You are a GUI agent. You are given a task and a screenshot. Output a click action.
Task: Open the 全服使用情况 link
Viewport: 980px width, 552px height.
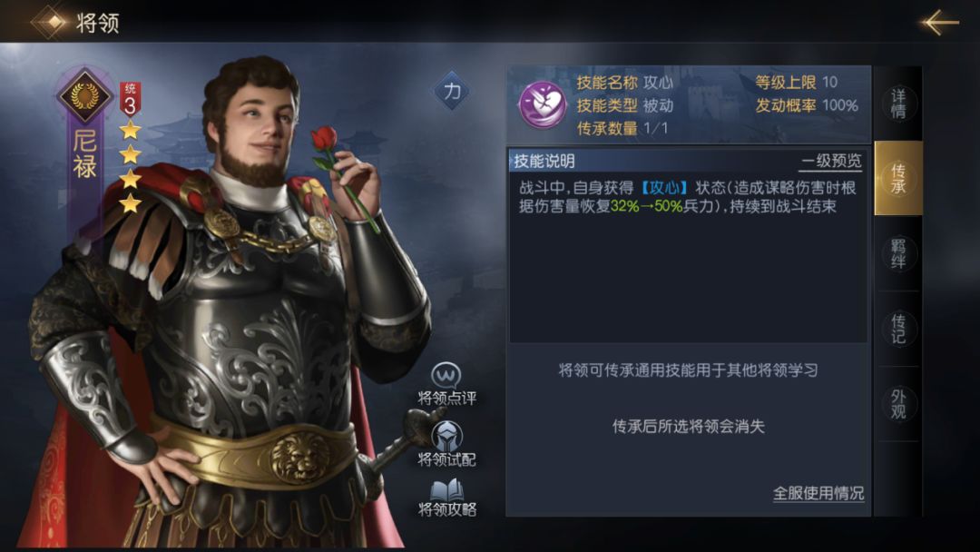point(818,493)
